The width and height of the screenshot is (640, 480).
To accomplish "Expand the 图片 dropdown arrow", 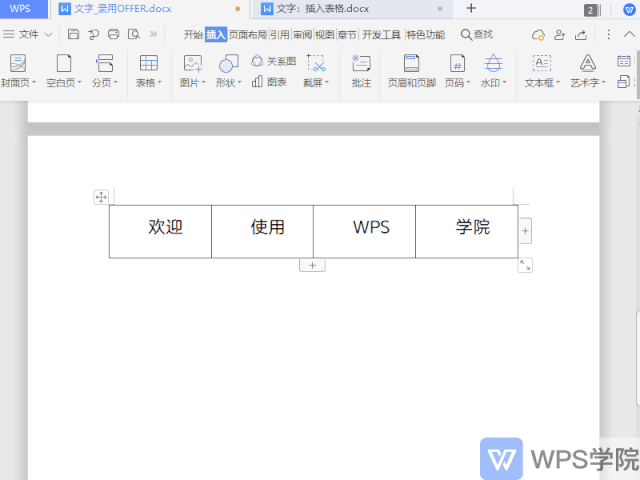I will (x=204, y=82).
